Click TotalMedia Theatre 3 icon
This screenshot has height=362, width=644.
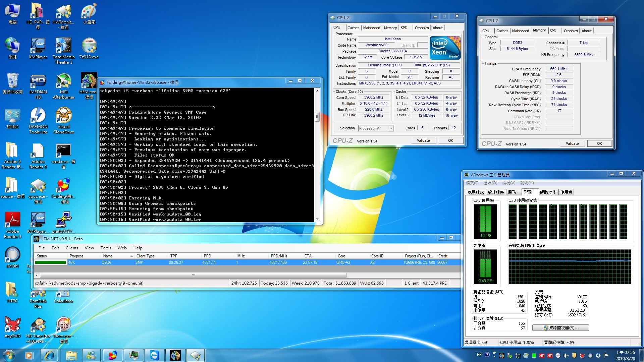point(63,45)
